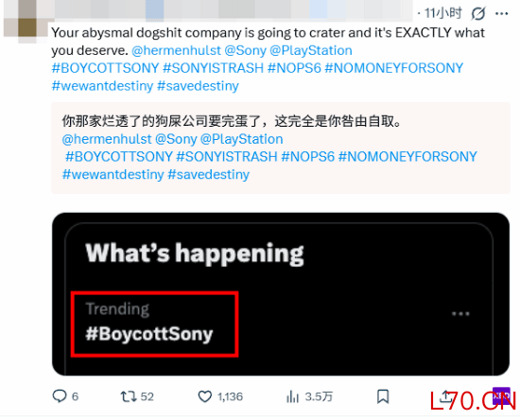
Task: Click the share upload icon
Action: tap(445, 396)
